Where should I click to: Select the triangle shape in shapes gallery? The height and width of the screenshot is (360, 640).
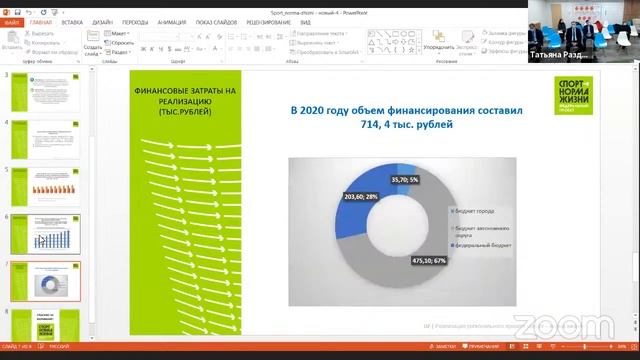[371, 42]
